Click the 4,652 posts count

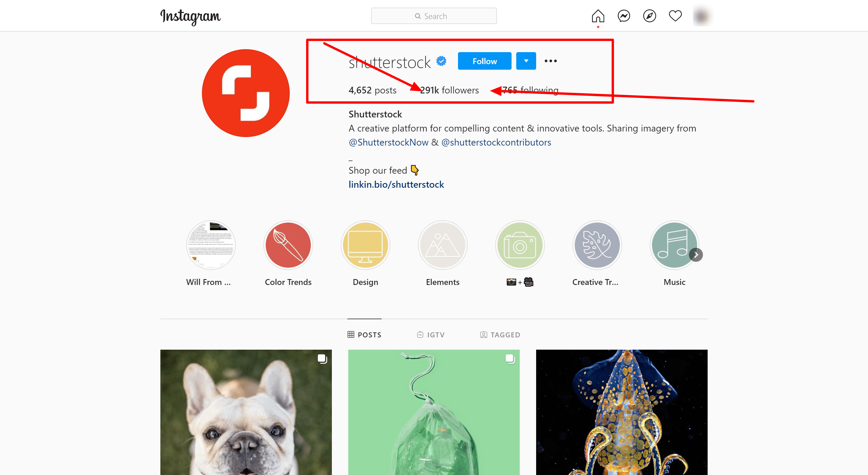tap(372, 90)
